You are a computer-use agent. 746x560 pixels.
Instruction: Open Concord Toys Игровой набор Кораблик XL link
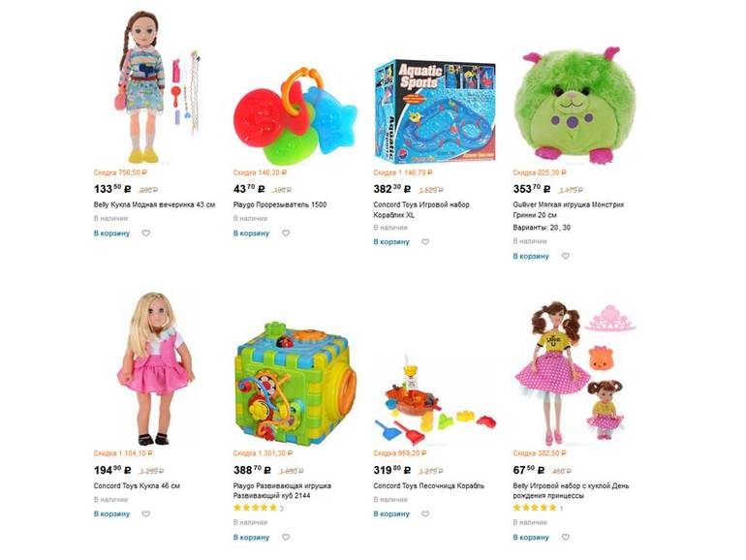[x=421, y=209]
